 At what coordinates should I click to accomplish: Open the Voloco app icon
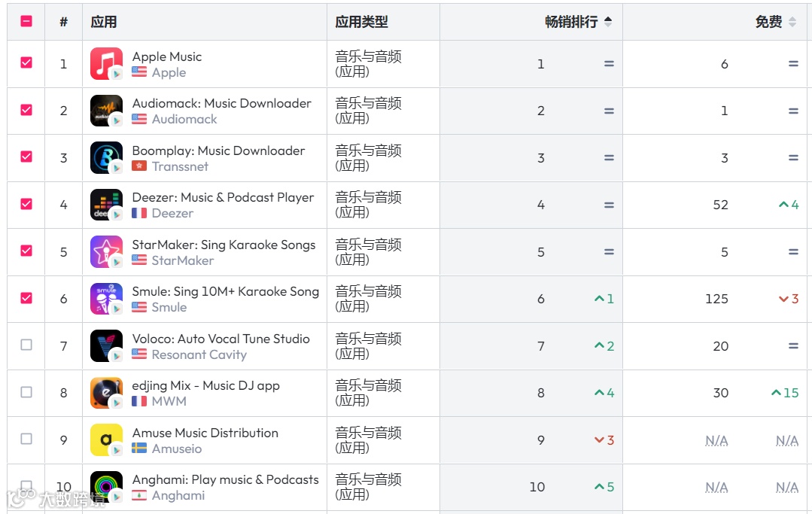[x=106, y=345]
